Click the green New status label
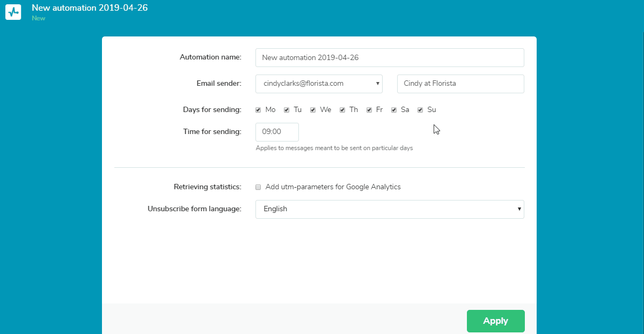 tap(39, 18)
